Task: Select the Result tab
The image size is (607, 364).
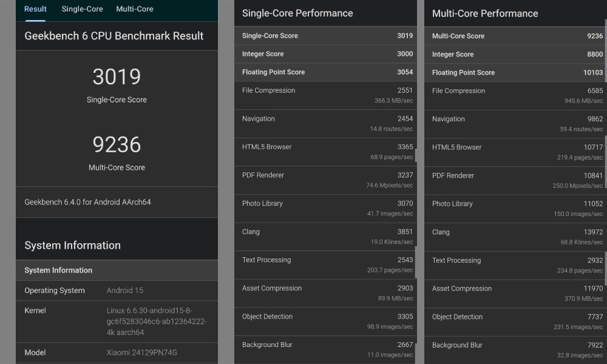Action: click(x=35, y=9)
